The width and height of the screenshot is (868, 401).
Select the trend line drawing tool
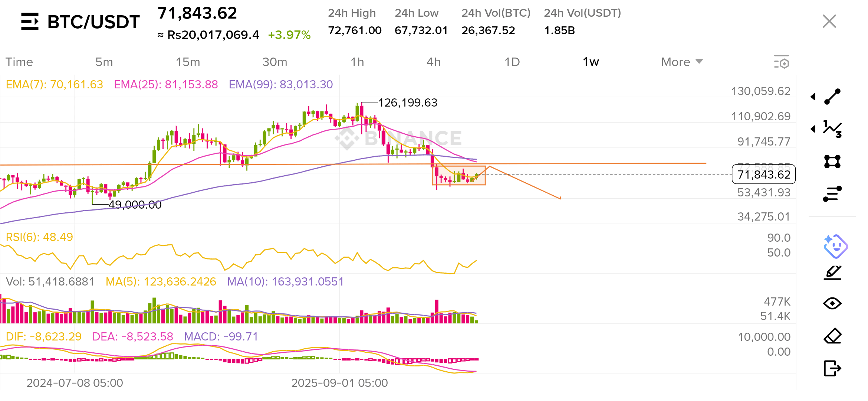(832, 97)
